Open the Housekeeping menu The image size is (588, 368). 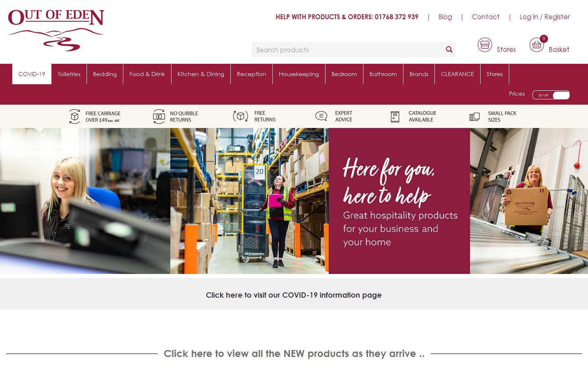click(x=299, y=74)
